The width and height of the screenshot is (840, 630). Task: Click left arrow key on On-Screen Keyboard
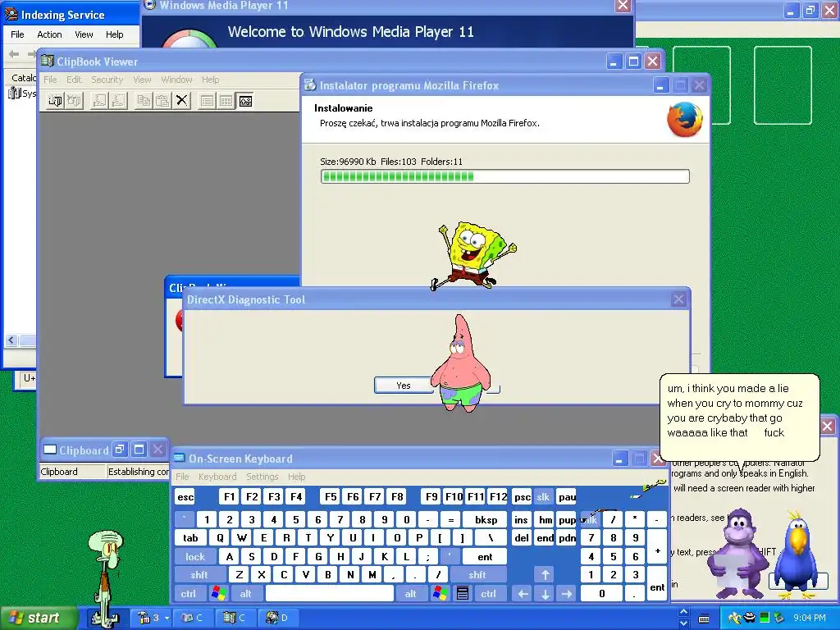coord(523,594)
